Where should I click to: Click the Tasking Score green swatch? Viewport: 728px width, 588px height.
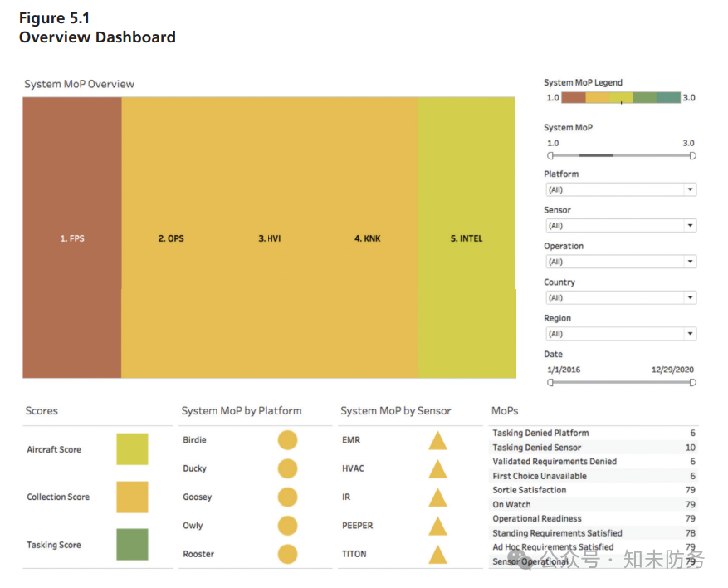point(132,544)
